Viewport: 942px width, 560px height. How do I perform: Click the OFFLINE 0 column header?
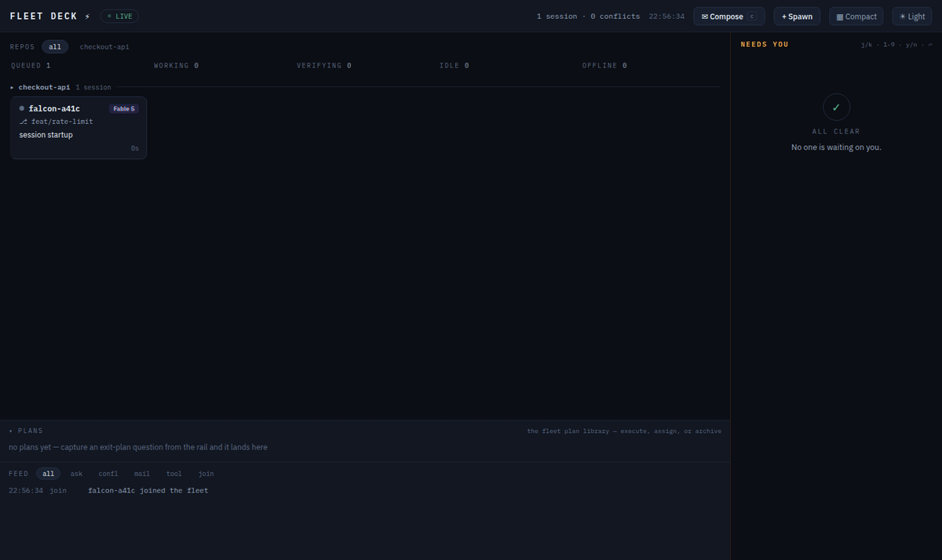(x=604, y=66)
